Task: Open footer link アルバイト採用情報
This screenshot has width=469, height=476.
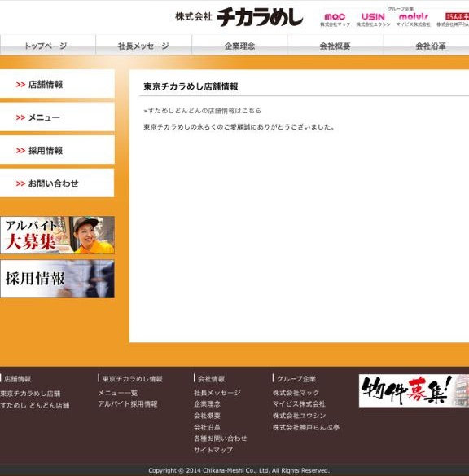Action: [x=128, y=404]
